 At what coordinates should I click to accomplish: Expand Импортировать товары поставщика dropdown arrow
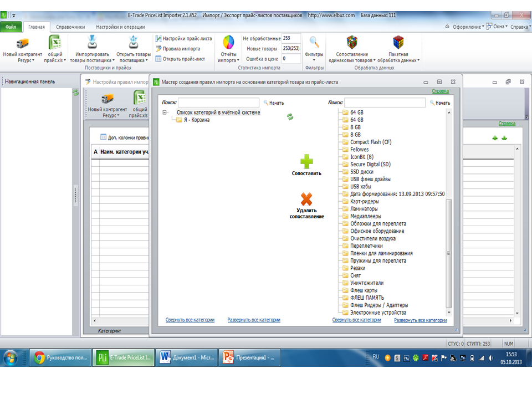coord(114,60)
